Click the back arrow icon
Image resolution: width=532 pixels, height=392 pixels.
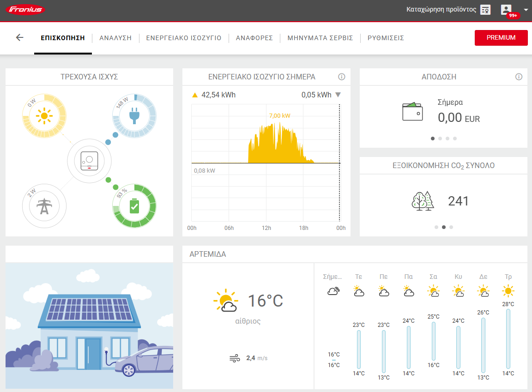pyautogui.click(x=19, y=37)
